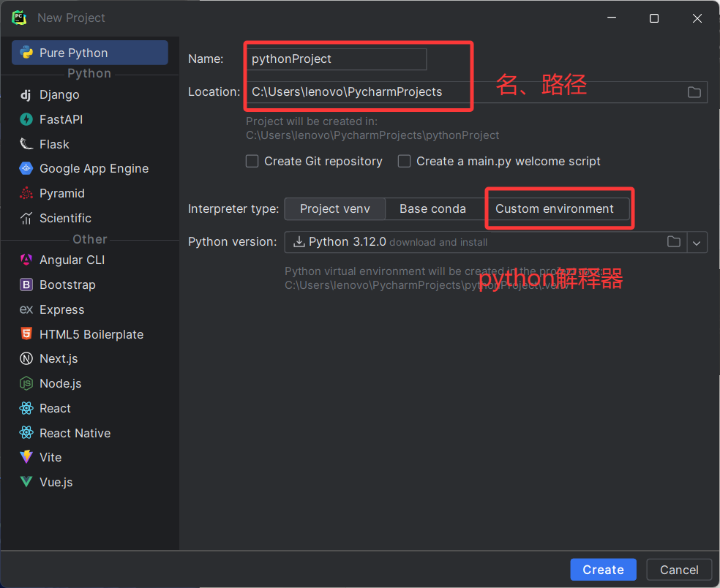This screenshot has width=720, height=588.
Task: Click the Cancel button
Action: point(679,570)
